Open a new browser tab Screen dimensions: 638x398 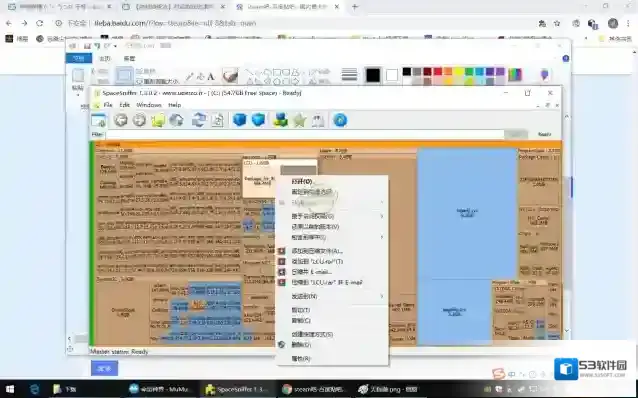[355, 7]
